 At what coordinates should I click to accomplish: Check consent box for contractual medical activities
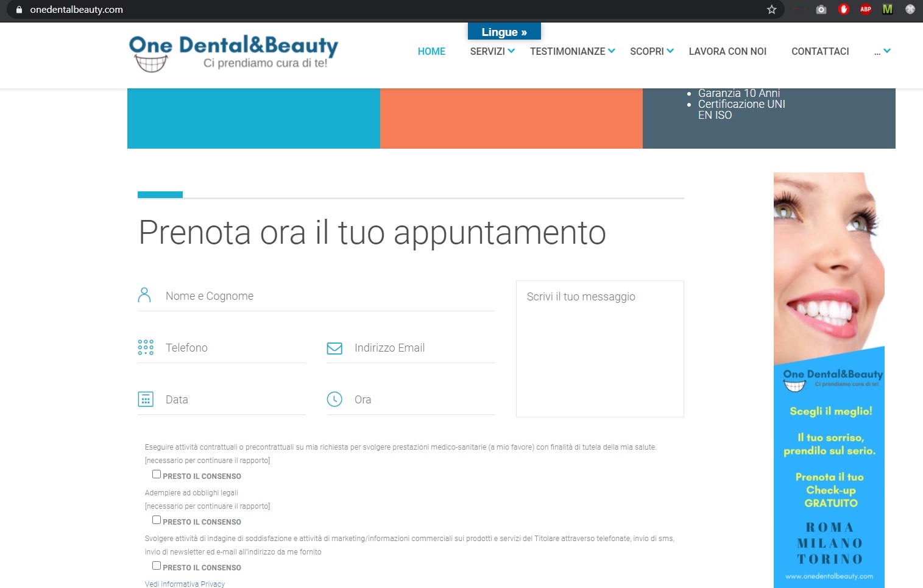pos(157,474)
